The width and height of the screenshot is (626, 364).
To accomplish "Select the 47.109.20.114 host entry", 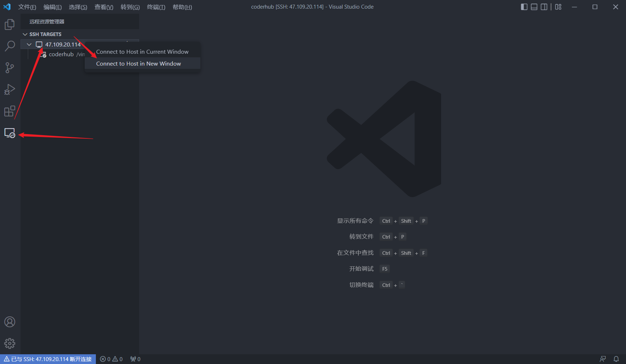I will pyautogui.click(x=63, y=44).
